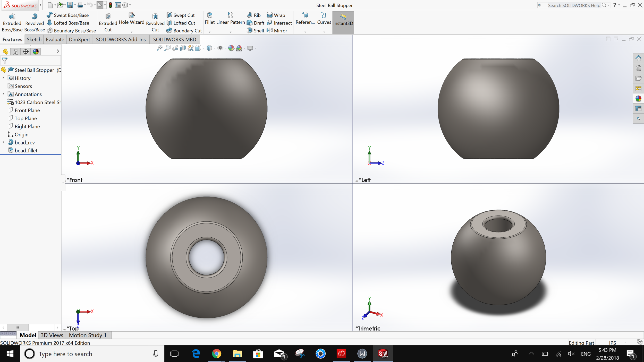Screen dimensions: 644x362
Task: Toggle the Section View in the heads-up toolbar
Action: pyautogui.click(x=183, y=48)
